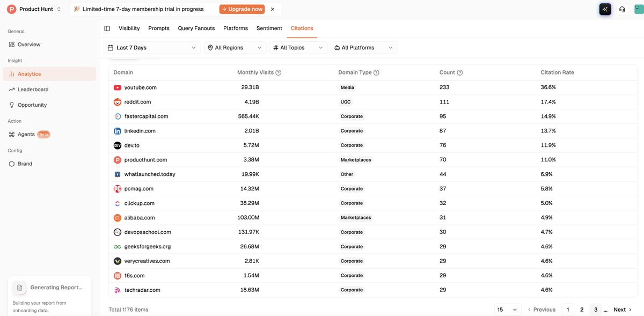
Task: Open the Last 7 Days date dropdown
Action: [152, 48]
